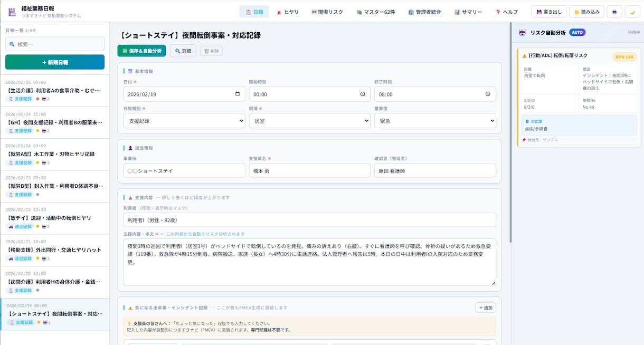Open report 訪問介護 利用者Hの身体介護
The width and height of the screenshot is (644, 345).
coord(55,282)
